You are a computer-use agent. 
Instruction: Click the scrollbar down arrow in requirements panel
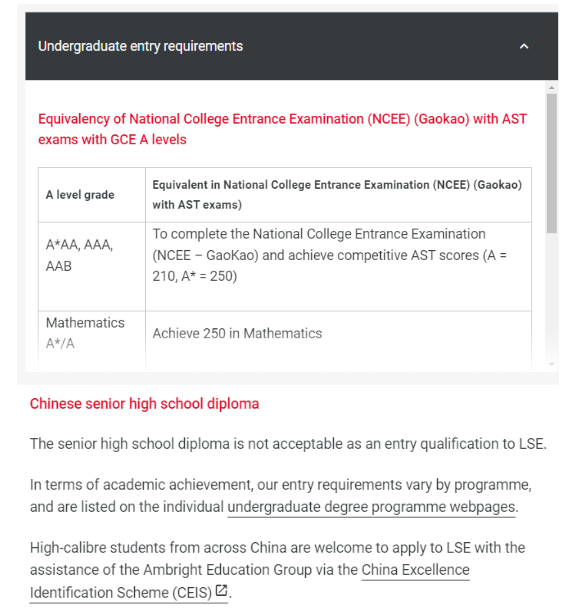point(552,364)
